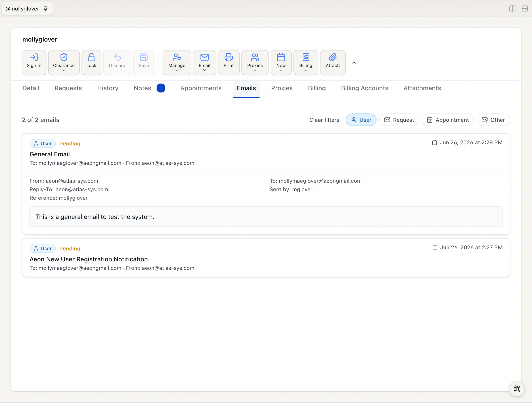
Task: Click the Attach paperclip button
Action: (333, 62)
